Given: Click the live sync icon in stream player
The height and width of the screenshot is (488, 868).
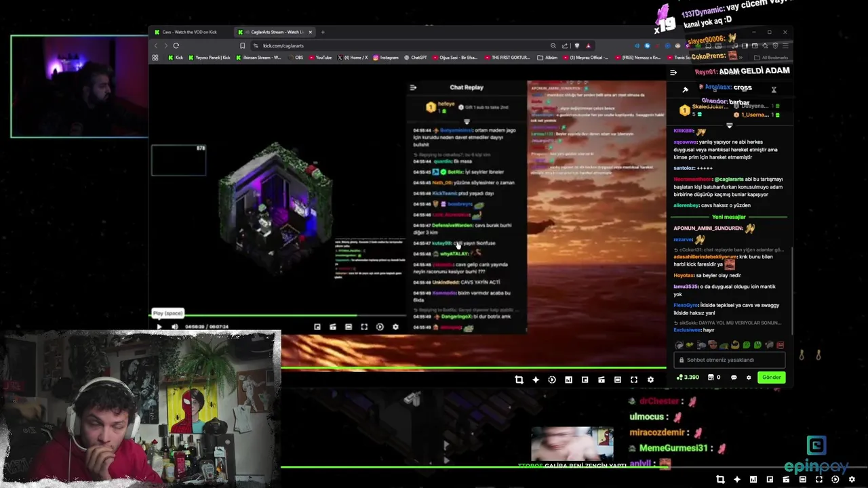Looking at the screenshot, I should pyautogui.click(x=552, y=380).
